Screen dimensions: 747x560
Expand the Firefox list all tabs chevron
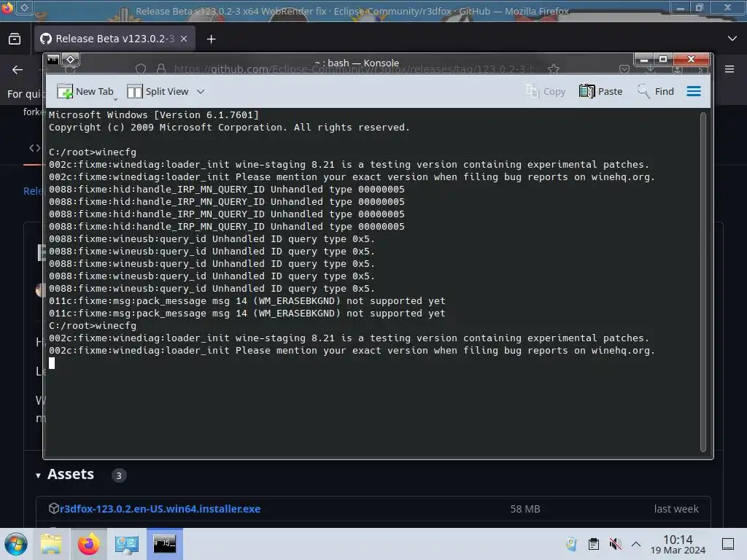(732, 39)
